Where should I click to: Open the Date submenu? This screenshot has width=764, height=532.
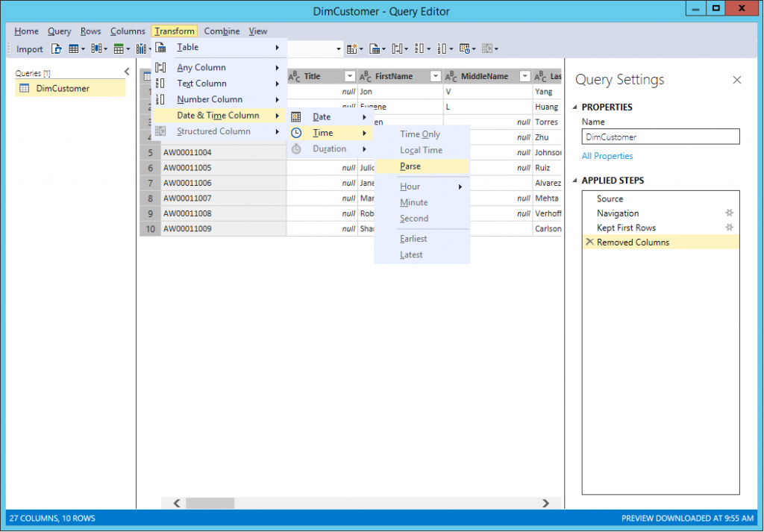331,117
